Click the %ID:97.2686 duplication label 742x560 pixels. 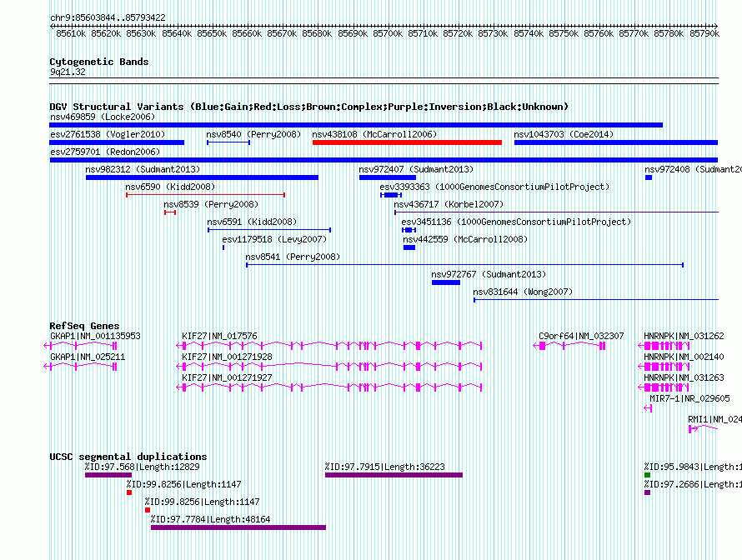pos(693,485)
